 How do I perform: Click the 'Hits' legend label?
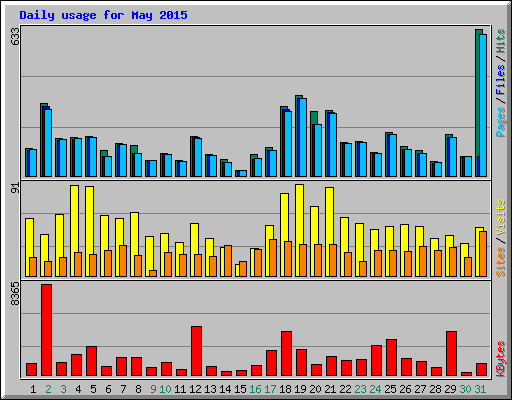coord(501,41)
